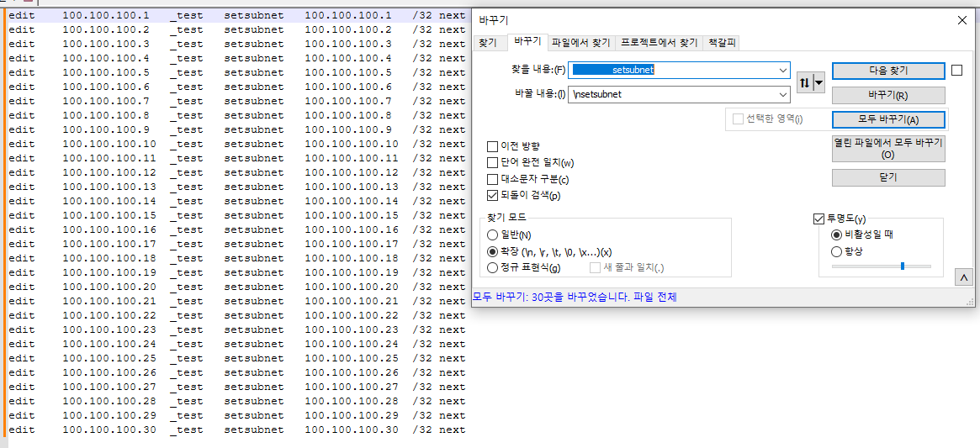Click '/32' on the 100.100.100.8 line

coord(422,115)
